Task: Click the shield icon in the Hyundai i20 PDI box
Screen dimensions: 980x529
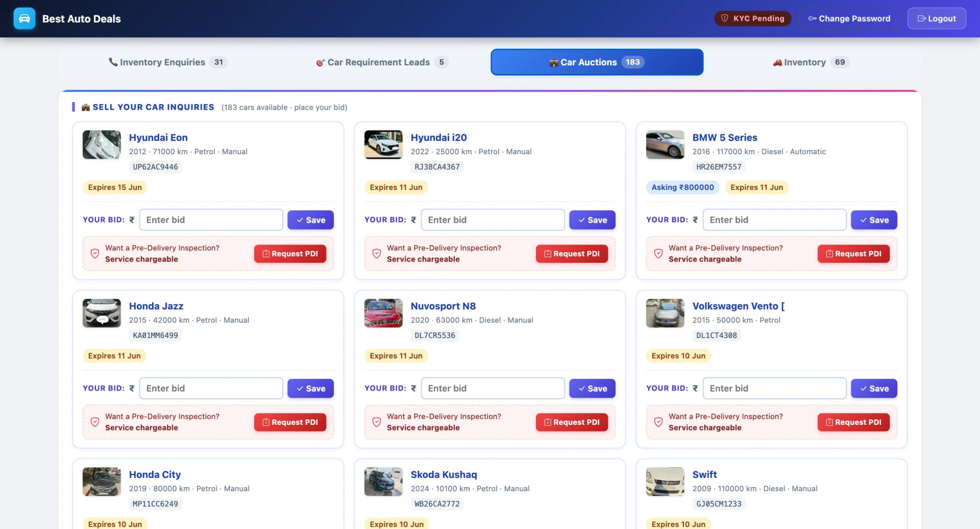Action: [x=377, y=253]
